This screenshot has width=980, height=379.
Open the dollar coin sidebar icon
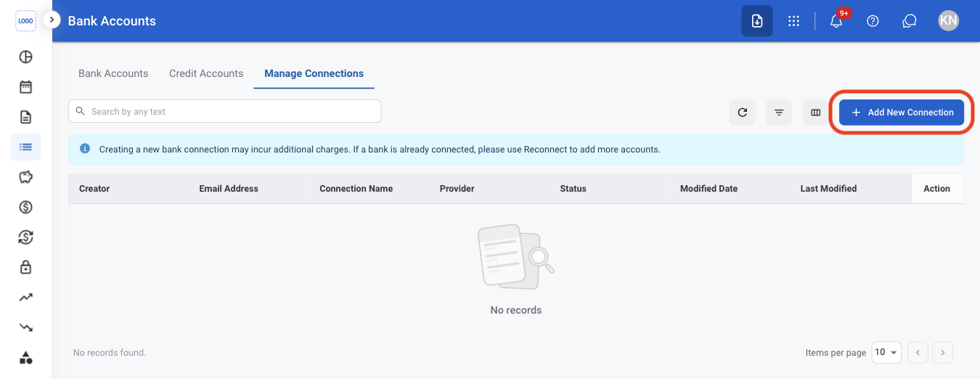(25, 207)
